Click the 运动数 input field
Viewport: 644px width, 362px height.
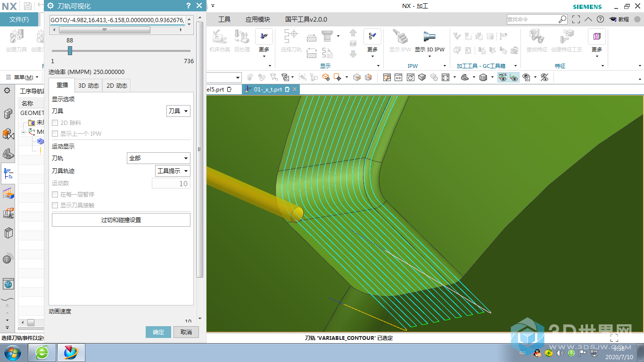(x=171, y=183)
